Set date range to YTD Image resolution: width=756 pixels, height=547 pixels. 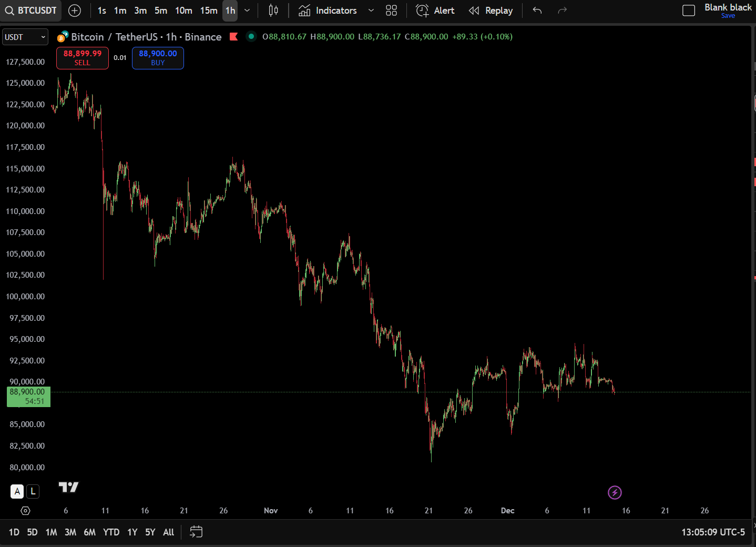coord(111,532)
